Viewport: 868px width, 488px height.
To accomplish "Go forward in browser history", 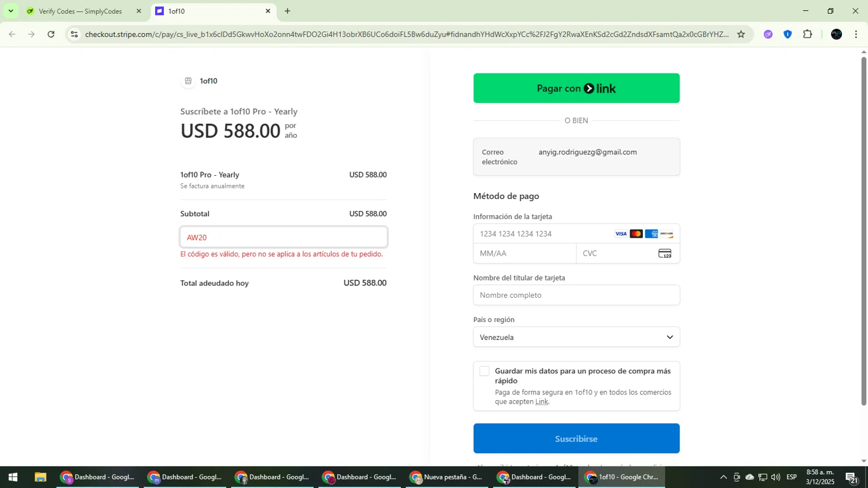I will pyautogui.click(x=32, y=34).
